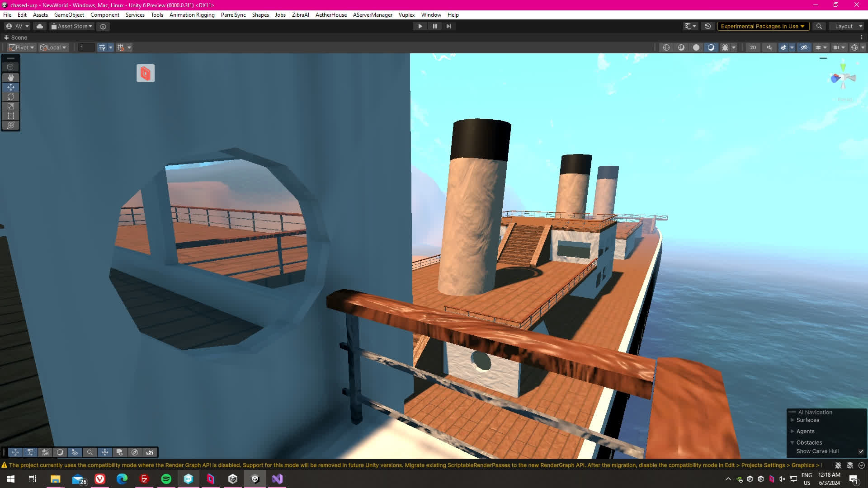The width and height of the screenshot is (868, 488).
Task: Select the Scale tool
Action: (x=11, y=106)
